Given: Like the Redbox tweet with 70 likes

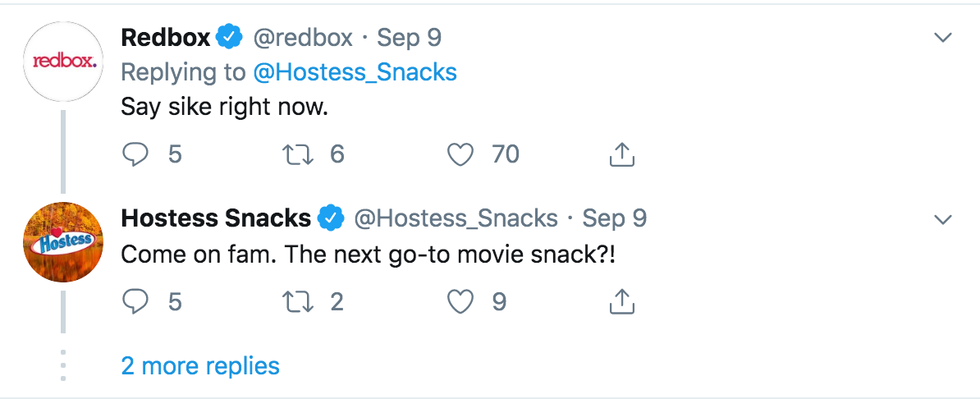Looking at the screenshot, I should [460, 154].
